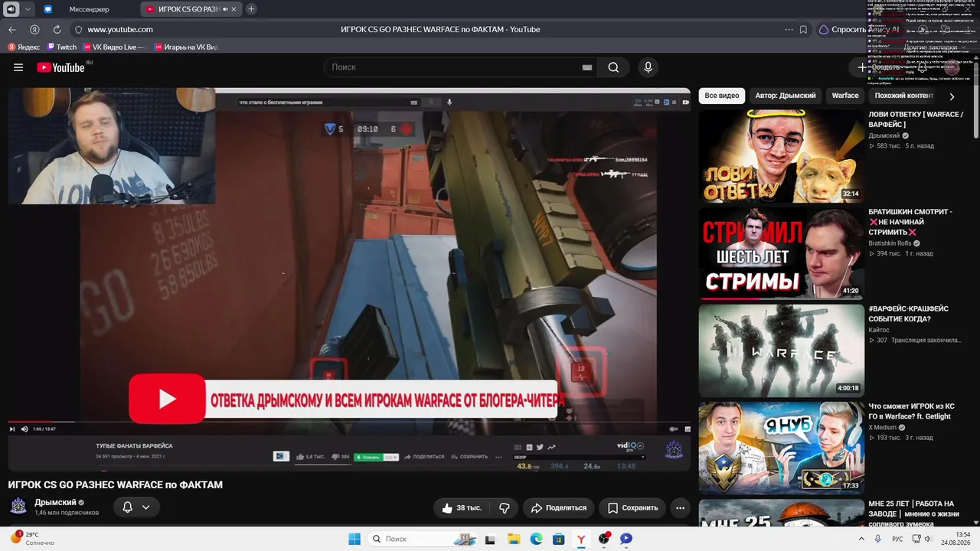Image resolution: width=980 pixels, height=551 pixels.
Task: Dislike the video
Action: [504, 507]
